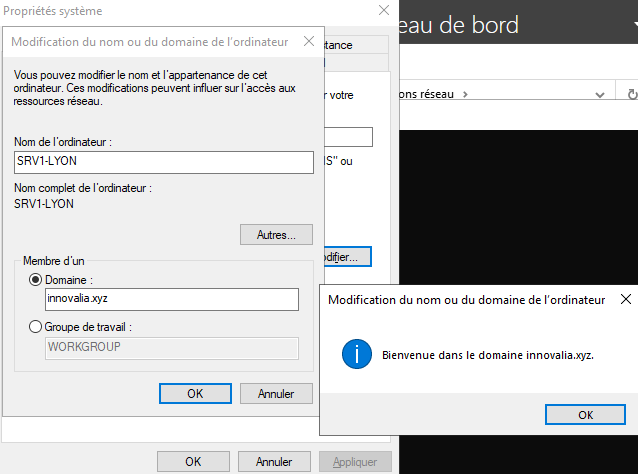Close the Propriétés système window
Viewport: 638px width, 474px height.
[x=383, y=11]
